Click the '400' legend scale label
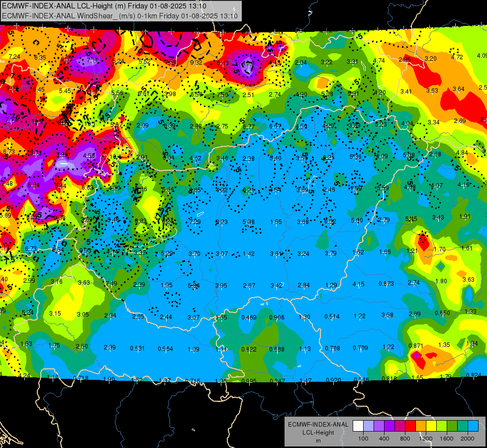 [x=384, y=439]
